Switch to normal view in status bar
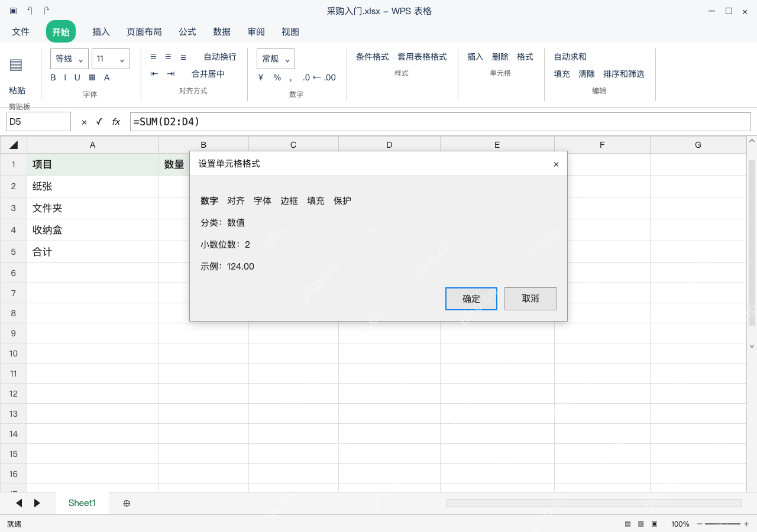 (x=627, y=524)
